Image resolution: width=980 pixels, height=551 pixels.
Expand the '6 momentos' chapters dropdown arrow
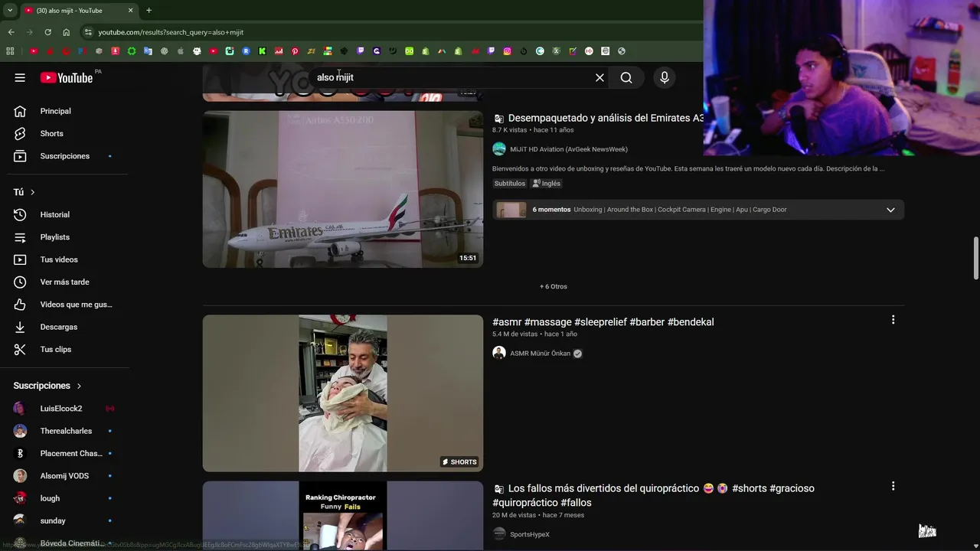pyautogui.click(x=890, y=210)
